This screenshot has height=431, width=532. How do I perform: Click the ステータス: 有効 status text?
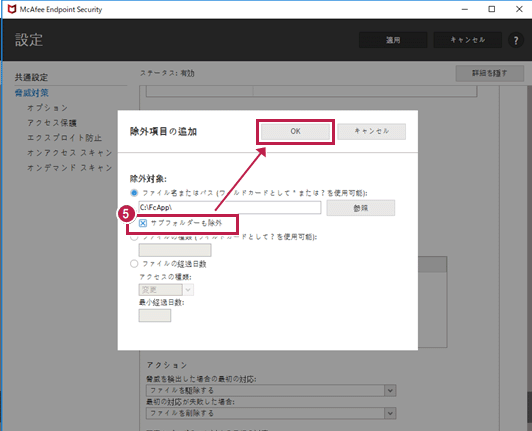pos(167,73)
